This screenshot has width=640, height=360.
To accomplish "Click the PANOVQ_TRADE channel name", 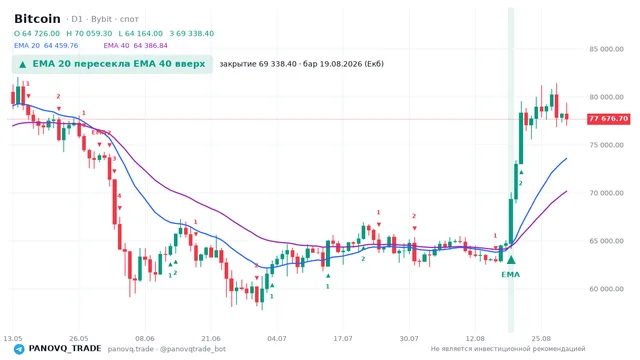I will (x=65, y=349).
